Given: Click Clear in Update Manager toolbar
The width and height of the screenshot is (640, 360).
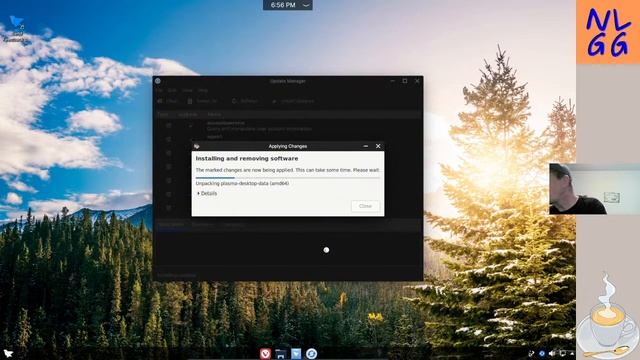Looking at the screenshot, I should point(167,101).
